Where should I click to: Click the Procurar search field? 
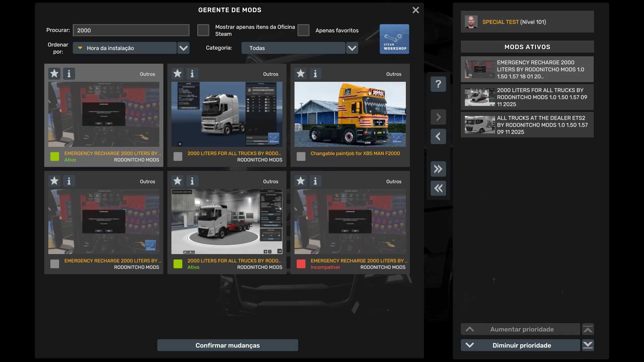[131, 30]
